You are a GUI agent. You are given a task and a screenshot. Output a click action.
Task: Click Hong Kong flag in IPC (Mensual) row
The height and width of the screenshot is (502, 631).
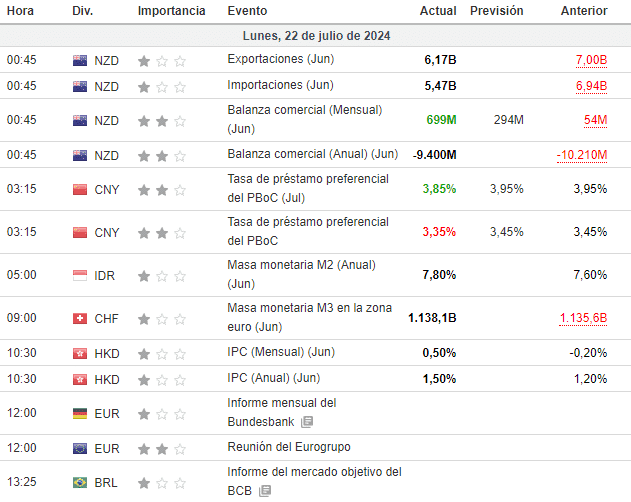point(80,353)
